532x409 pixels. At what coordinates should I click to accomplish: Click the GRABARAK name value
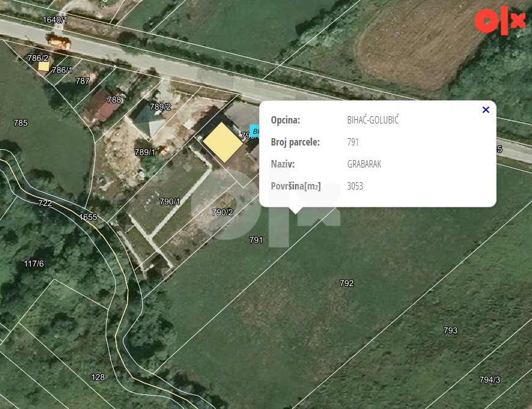(364, 164)
